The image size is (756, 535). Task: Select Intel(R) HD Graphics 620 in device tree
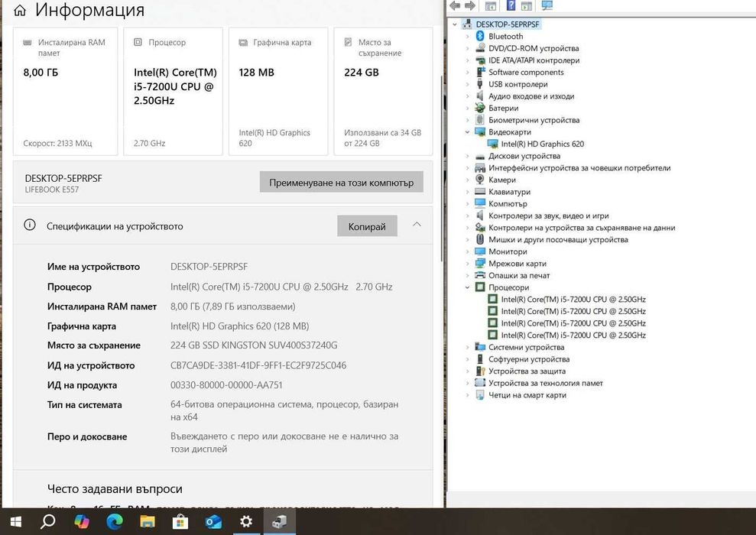[x=542, y=144]
